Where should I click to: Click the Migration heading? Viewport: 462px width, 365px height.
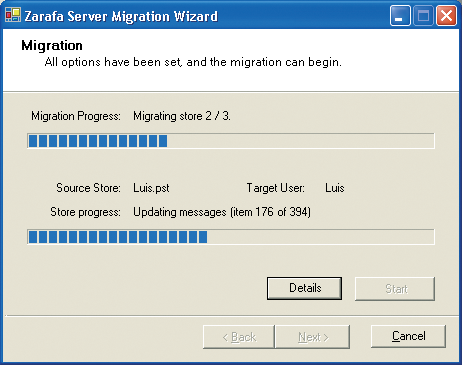click(x=52, y=45)
